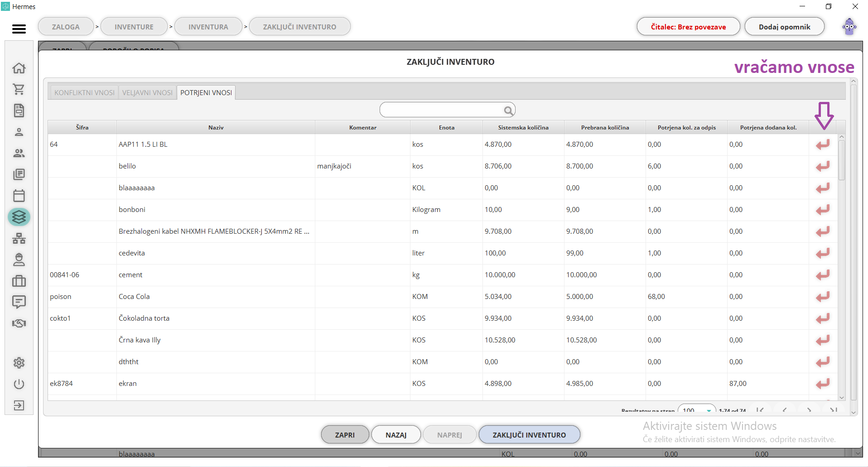This screenshot has height=467, width=868.
Task: Open the calendar sidebar icon
Action: (x=19, y=196)
